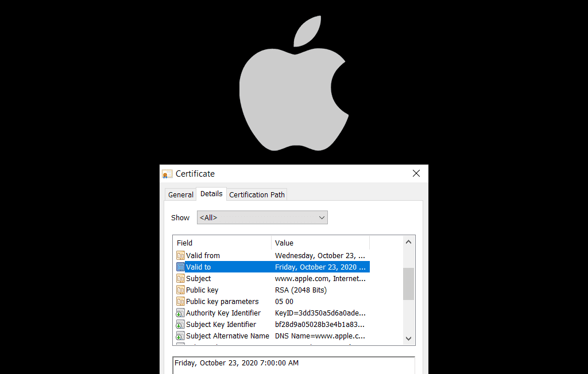Click value 'Friday, October 23, 2020 ...'
The width and height of the screenshot is (588, 374).
coord(320,267)
